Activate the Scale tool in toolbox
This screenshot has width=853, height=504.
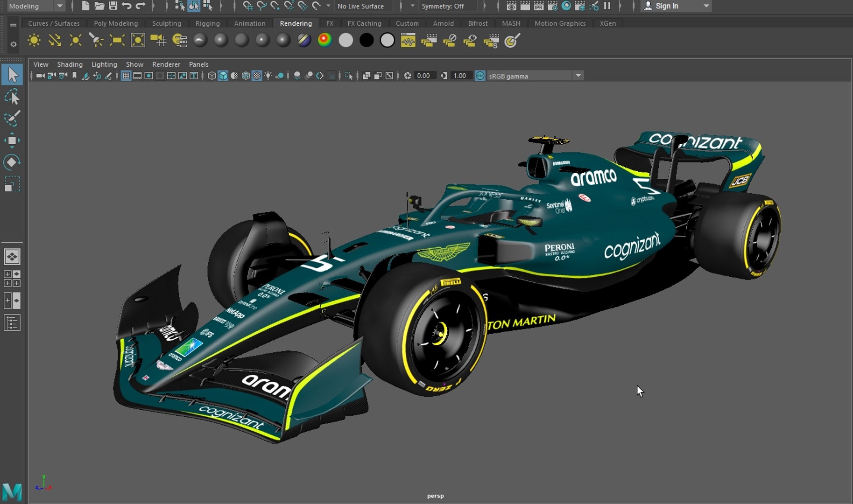point(12,184)
